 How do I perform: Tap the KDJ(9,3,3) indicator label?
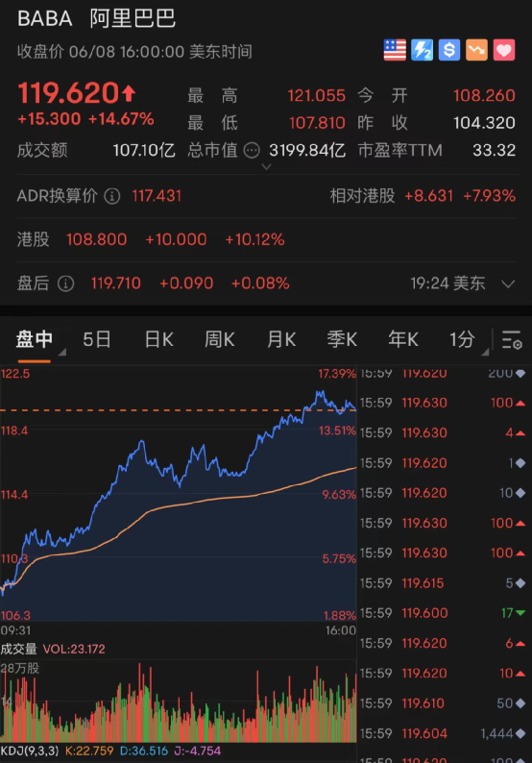tap(29, 751)
